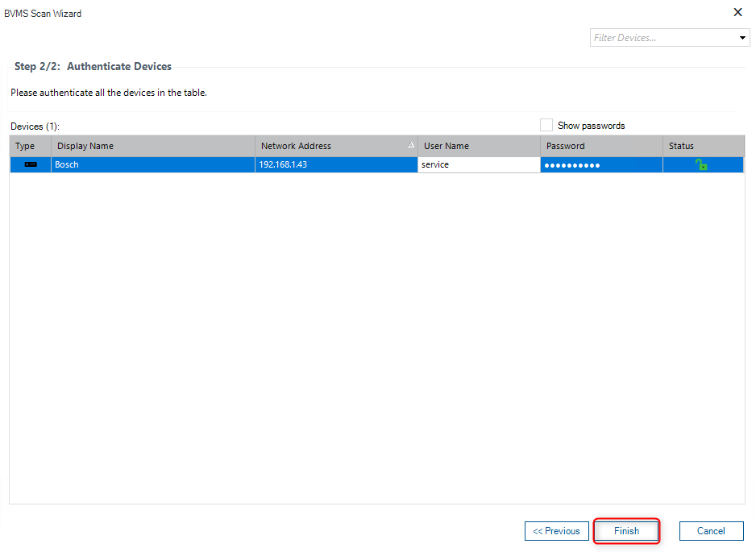Screen dimensions: 756x552
Task: Cancel the scan wizard
Action: click(711, 531)
